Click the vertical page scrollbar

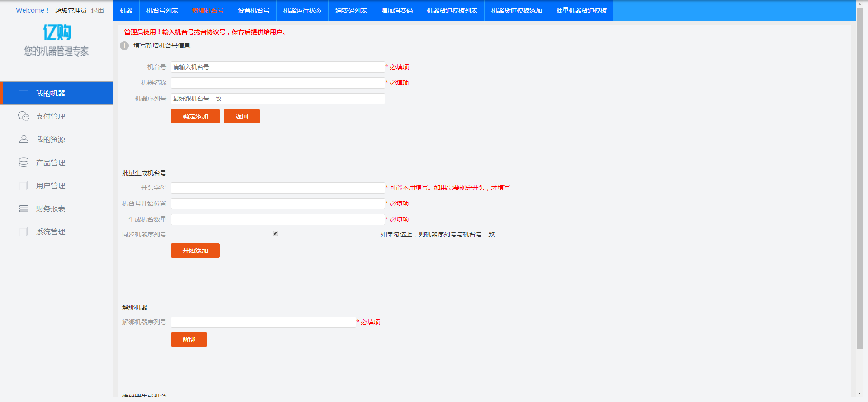pyautogui.click(x=859, y=181)
